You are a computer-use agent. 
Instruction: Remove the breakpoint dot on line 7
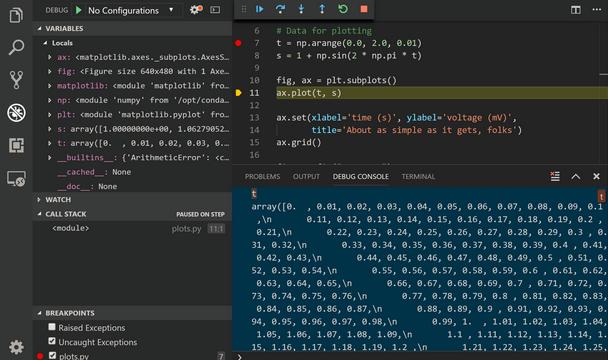pyautogui.click(x=238, y=43)
